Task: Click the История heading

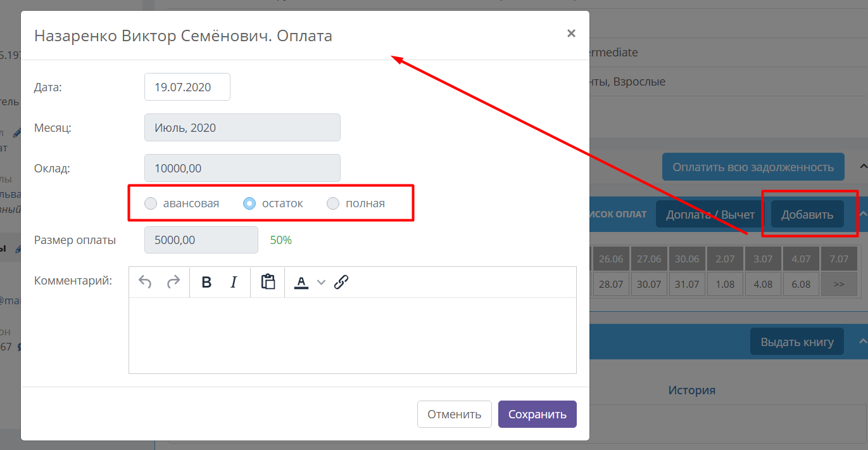Action: (x=692, y=390)
